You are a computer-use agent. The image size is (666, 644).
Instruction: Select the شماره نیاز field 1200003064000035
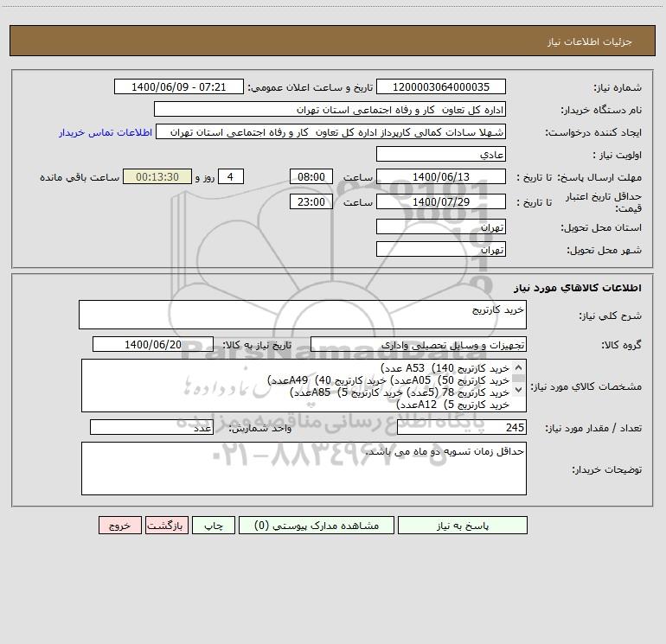(441, 86)
